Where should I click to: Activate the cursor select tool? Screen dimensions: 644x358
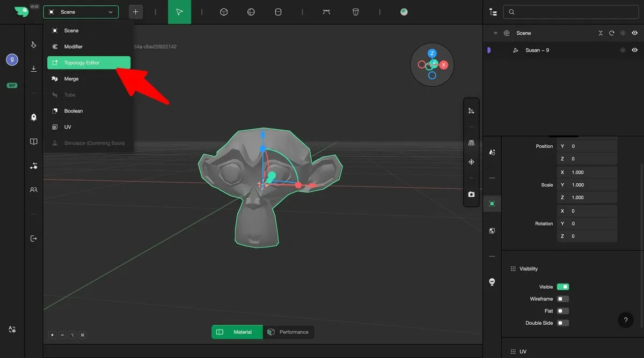[179, 12]
